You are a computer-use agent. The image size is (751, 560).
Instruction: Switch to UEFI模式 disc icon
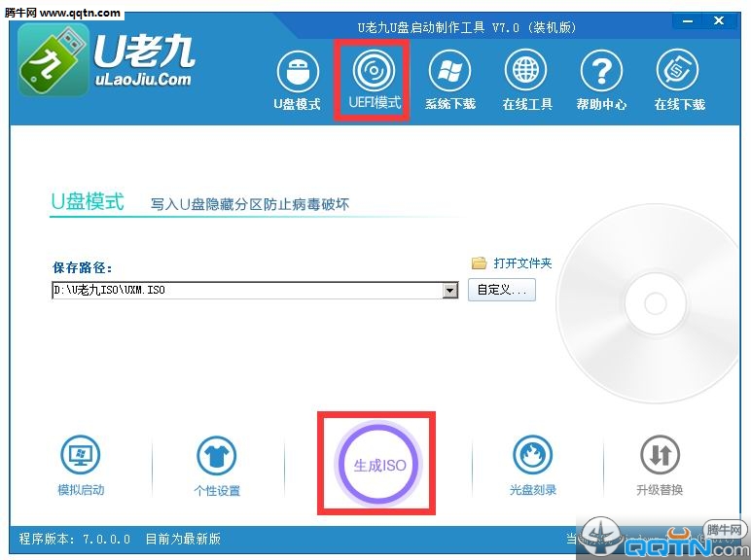374,71
